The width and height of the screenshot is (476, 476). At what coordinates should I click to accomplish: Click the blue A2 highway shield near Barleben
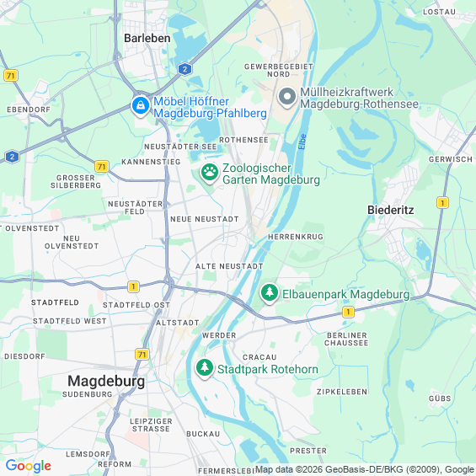[185, 69]
